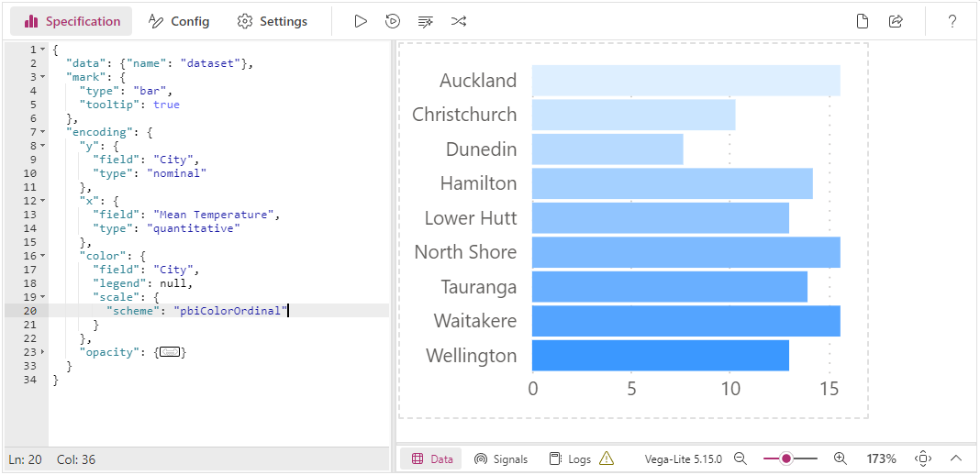Collapse the fold arrow at line 1
This screenshot has height=475, width=980.
tap(42, 50)
